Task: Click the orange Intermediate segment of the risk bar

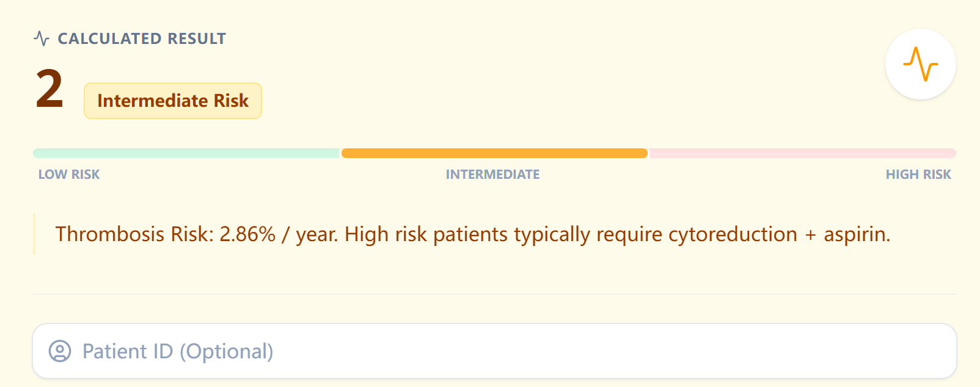Action: click(x=494, y=153)
